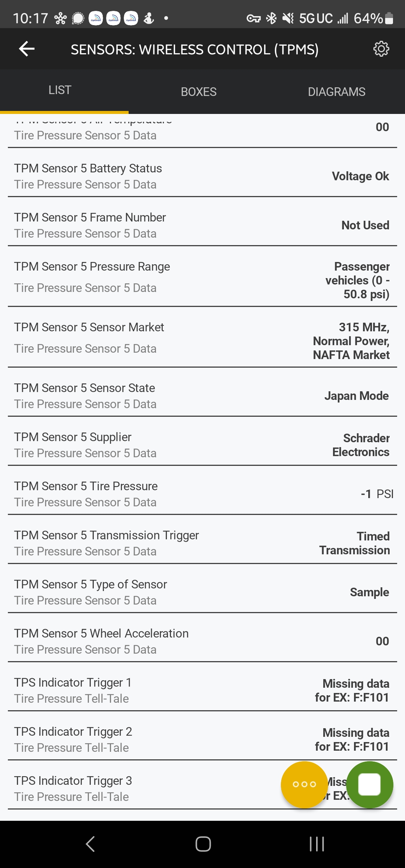Select TPM Sensor 5 Frame Number row
Image resolution: width=405 pixels, height=868 pixels.
[x=202, y=225]
